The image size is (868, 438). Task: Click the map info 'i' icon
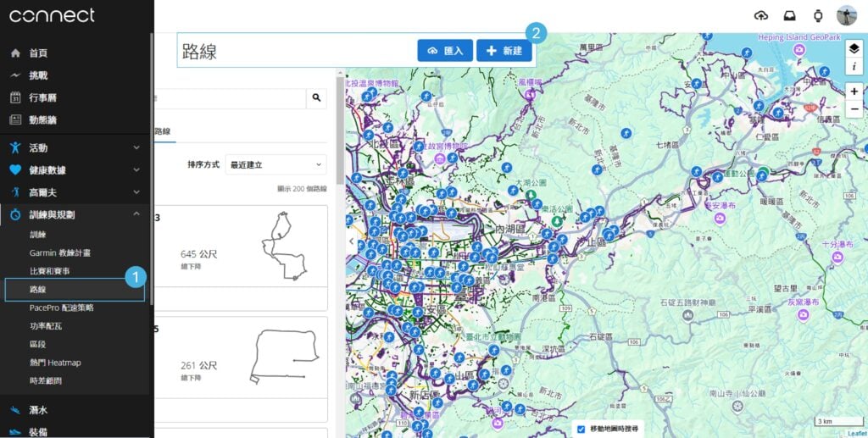854,66
